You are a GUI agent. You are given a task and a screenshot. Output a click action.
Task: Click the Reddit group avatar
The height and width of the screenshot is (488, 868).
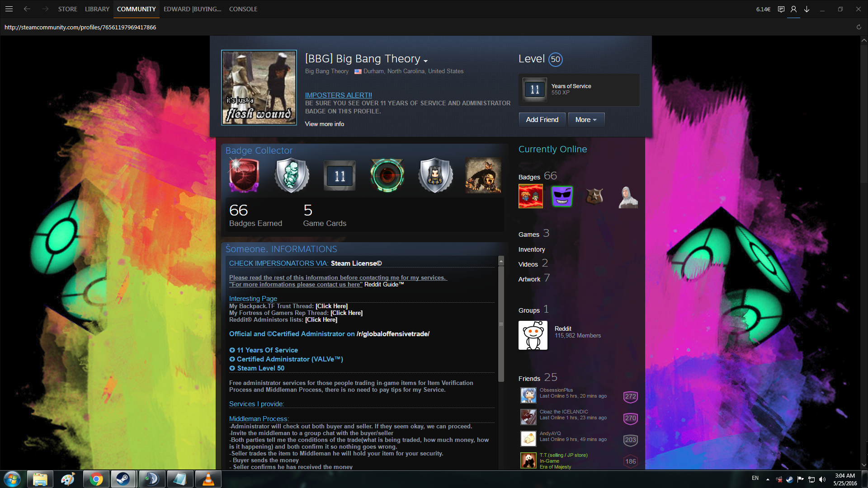[533, 335]
